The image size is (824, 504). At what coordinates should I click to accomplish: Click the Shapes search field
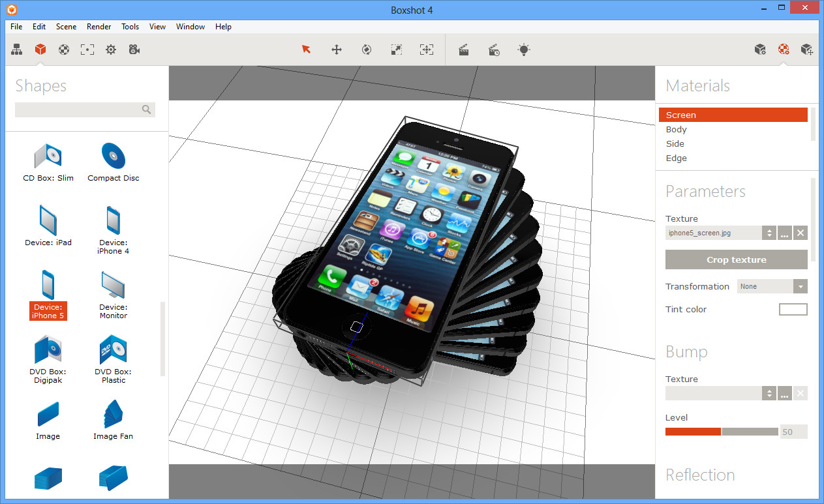[x=85, y=110]
